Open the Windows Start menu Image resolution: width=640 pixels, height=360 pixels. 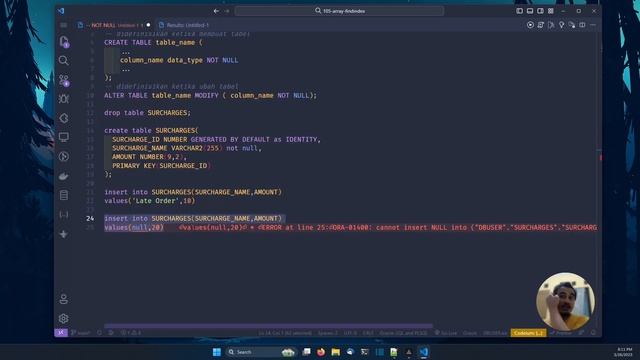click(217, 352)
